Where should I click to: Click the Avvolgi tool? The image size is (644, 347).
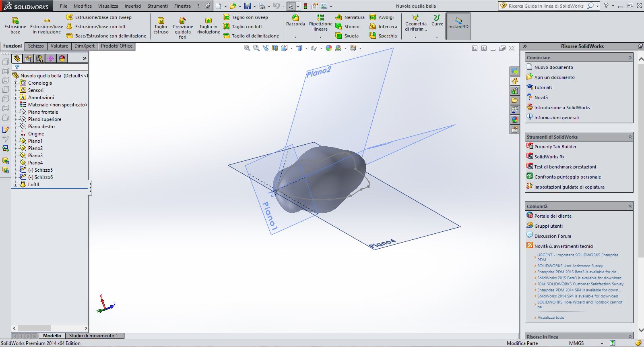click(382, 17)
